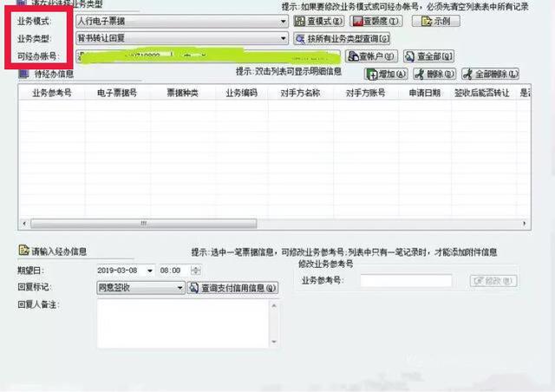
Task: Click the 全部删除 button
Action: pos(490,74)
